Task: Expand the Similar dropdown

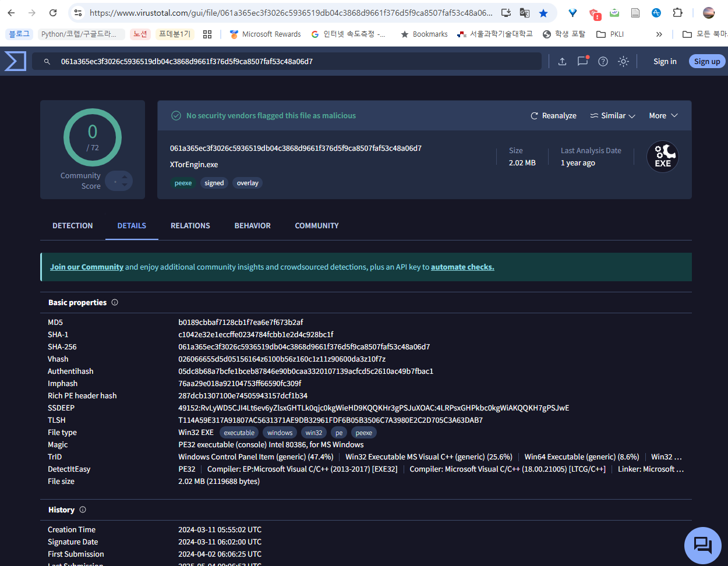Action: point(613,115)
